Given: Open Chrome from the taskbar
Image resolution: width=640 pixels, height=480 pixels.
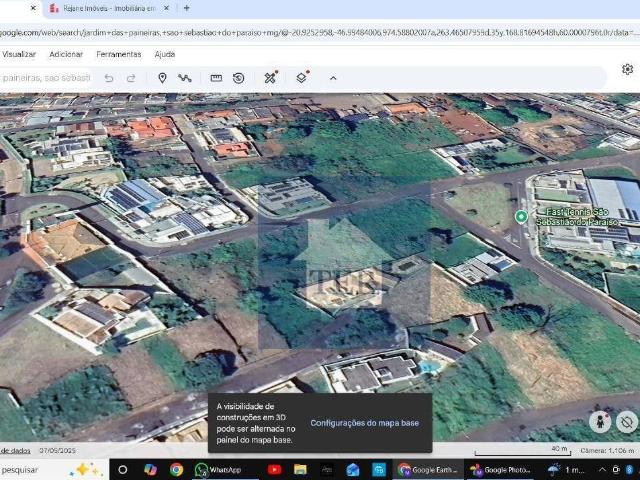Looking at the screenshot, I should [176, 470].
